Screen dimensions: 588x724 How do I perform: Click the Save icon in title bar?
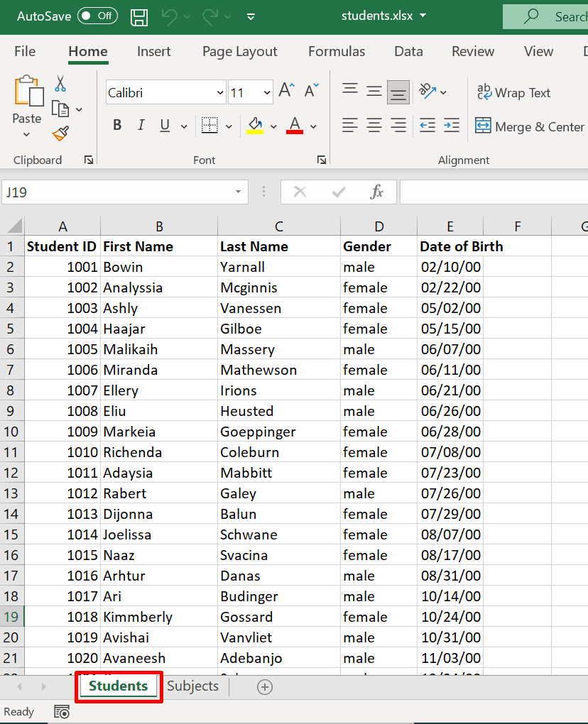pos(140,16)
